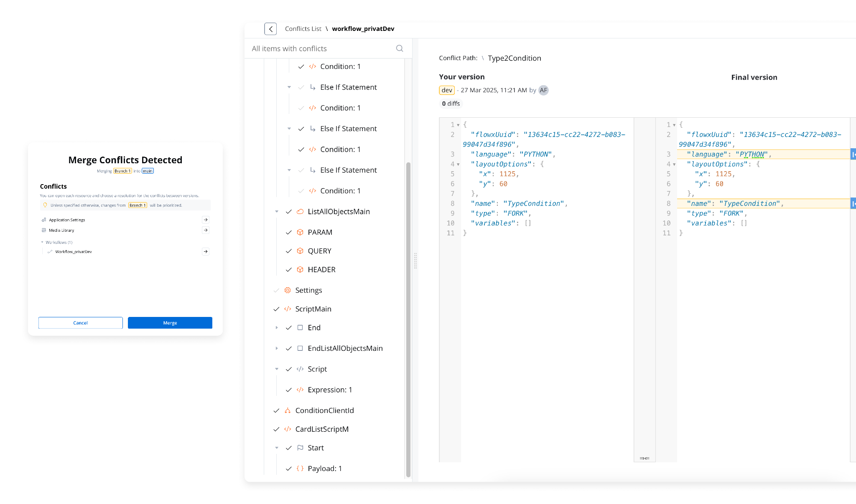Click the merge arrow on language line
Viewport: 856px width, 504px height.
coord(853,154)
